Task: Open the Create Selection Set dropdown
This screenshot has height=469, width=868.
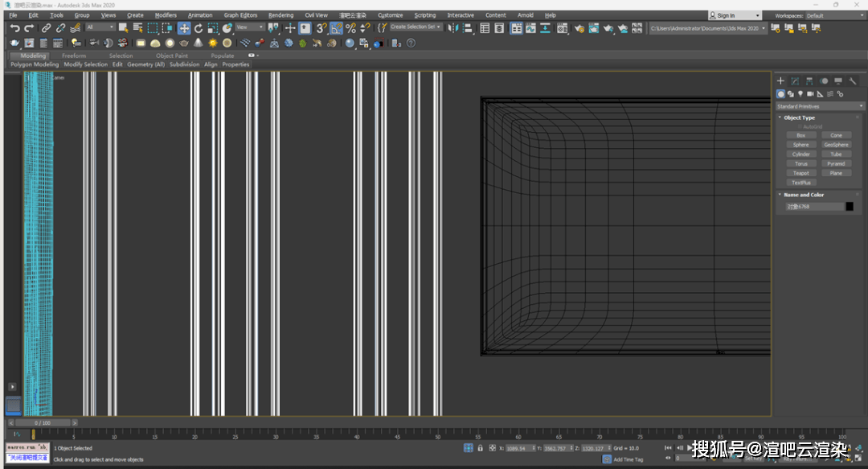Action: click(x=416, y=27)
